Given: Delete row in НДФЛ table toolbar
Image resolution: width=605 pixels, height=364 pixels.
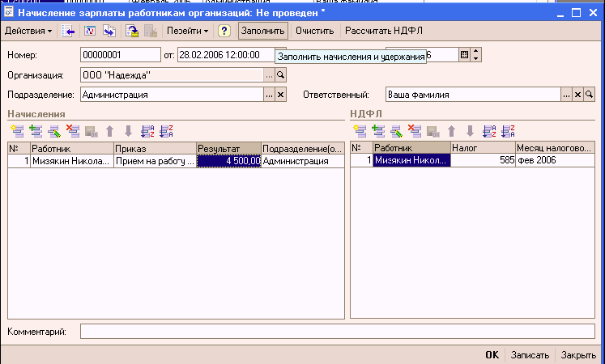Looking at the screenshot, I should pyautogui.click(x=415, y=130).
